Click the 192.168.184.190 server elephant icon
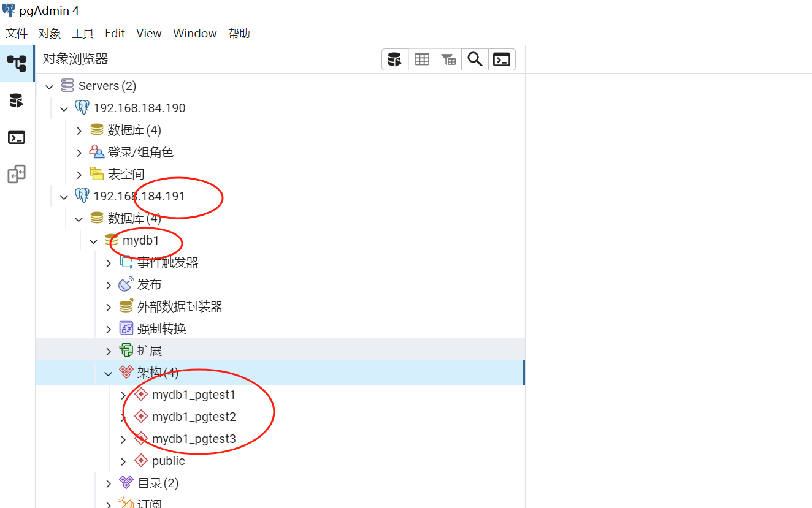Image resolution: width=812 pixels, height=508 pixels. point(82,108)
